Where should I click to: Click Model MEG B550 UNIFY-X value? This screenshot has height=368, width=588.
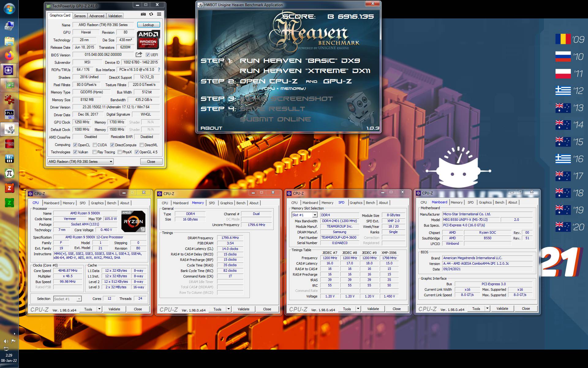(x=471, y=220)
